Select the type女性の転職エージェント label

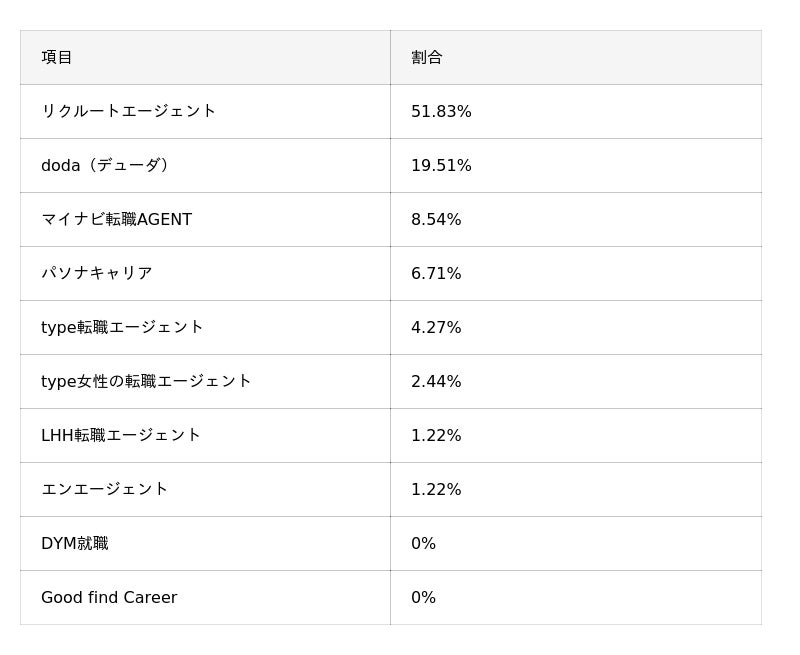(146, 381)
